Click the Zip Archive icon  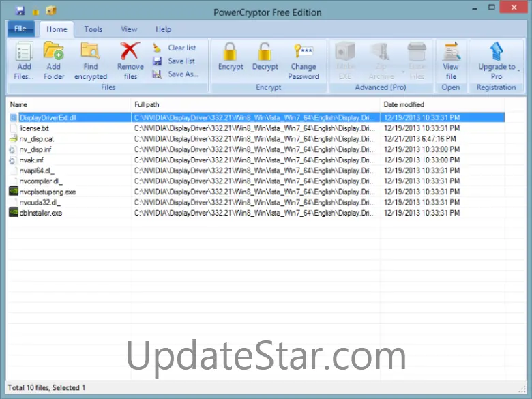380,51
